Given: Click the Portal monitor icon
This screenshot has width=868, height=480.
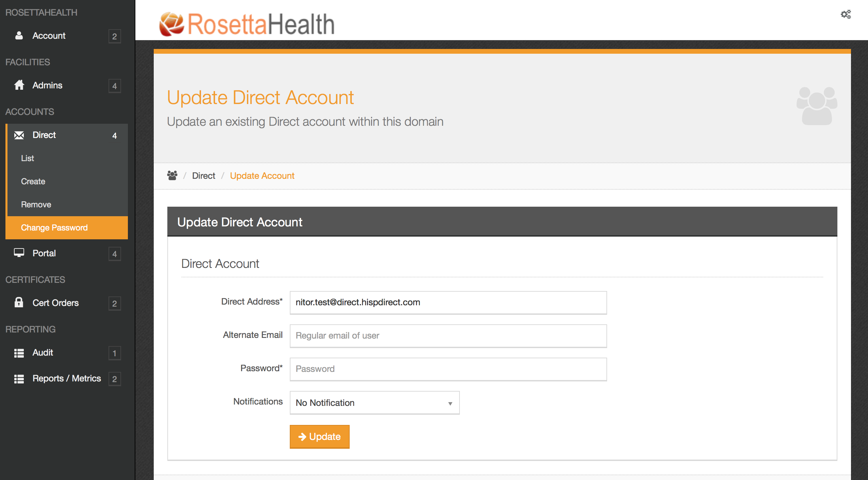Looking at the screenshot, I should 19,253.
